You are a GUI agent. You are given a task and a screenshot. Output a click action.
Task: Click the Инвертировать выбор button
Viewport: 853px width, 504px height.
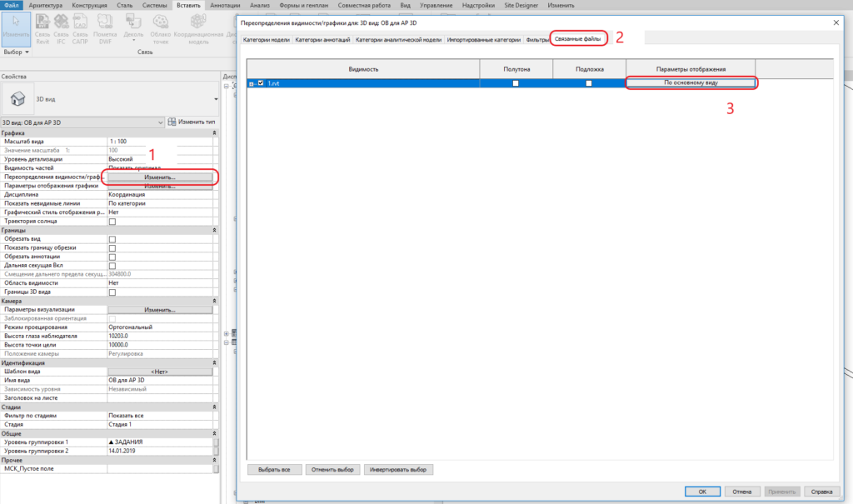[x=398, y=470]
